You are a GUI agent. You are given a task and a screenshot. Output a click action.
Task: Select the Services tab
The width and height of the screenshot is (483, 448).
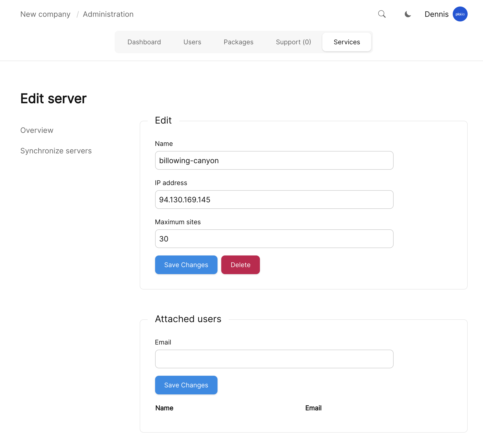(346, 42)
